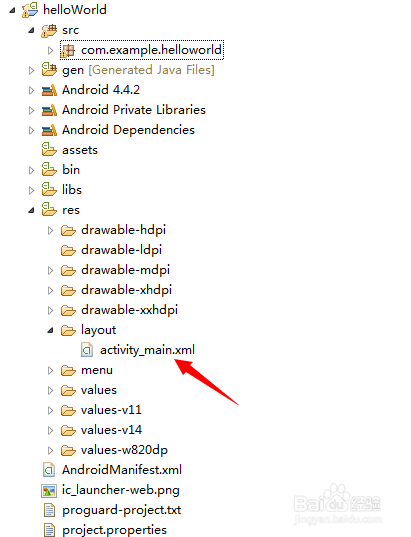Collapse the src folder node
The image size is (411, 537).
tap(32, 30)
